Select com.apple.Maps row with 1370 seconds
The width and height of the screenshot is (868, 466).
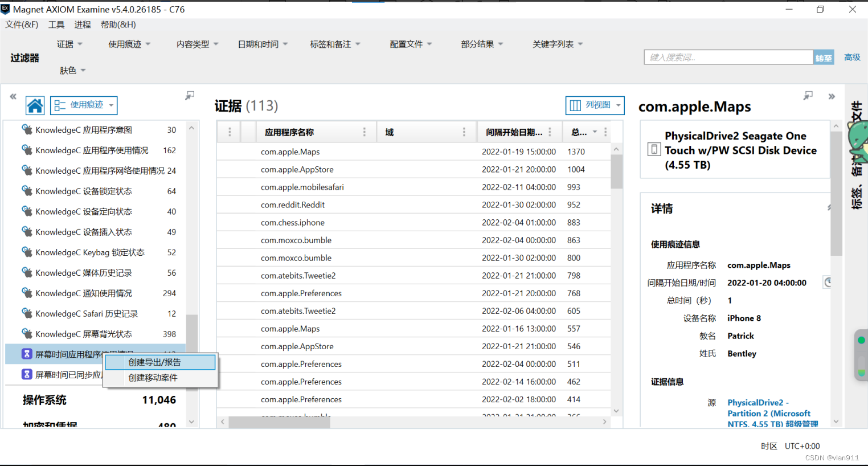coord(413,152)
